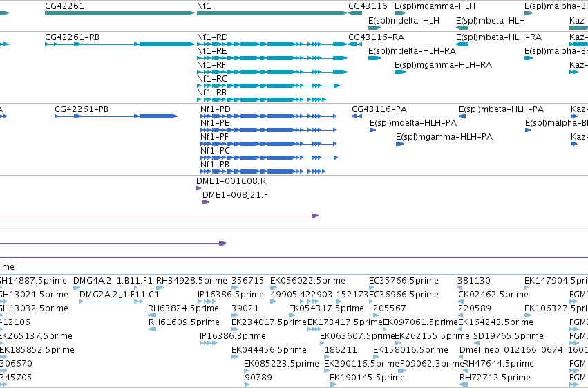
Task: Click the RH72712.5prime EST label
Action: (x=495, y=378)
